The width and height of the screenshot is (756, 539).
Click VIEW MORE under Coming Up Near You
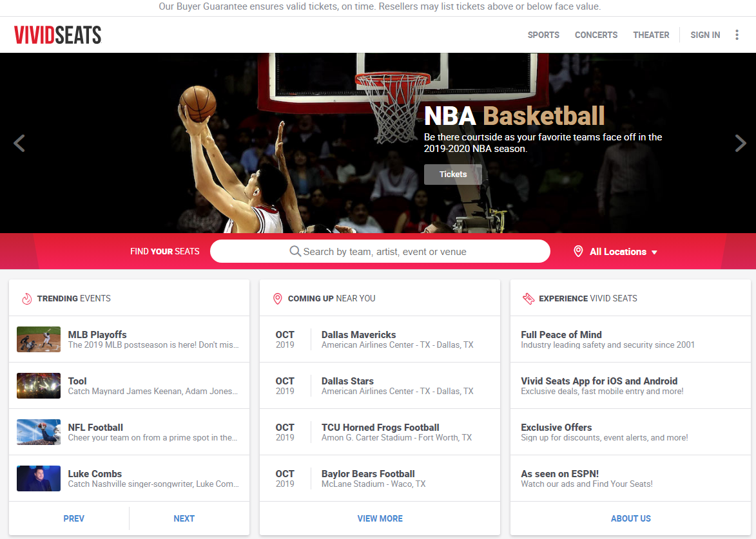(x=380, y=518)
